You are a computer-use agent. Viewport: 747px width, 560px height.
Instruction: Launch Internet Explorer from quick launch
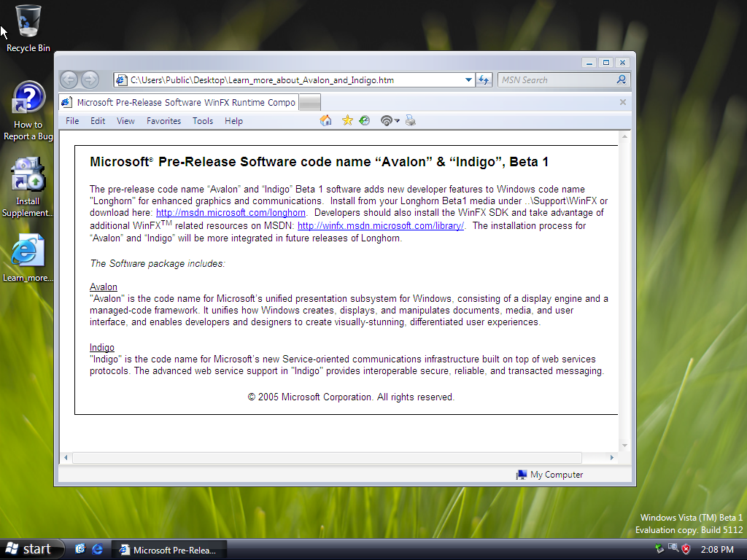(97, 549)
